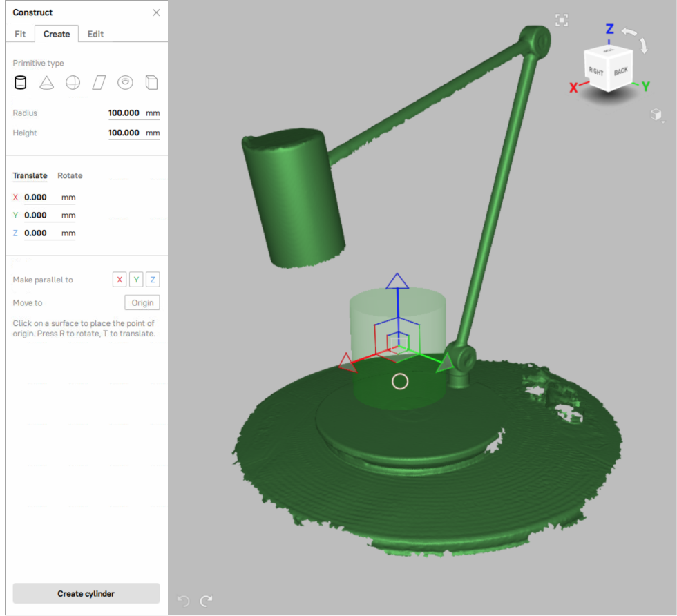
Task: Select the torus primitive type
Action: [125, 82]
